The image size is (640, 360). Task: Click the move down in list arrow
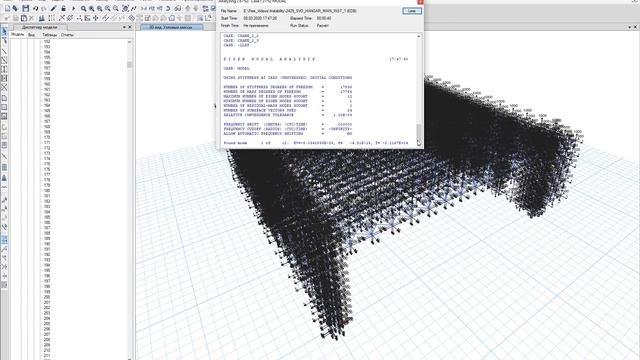pos(196,9)
